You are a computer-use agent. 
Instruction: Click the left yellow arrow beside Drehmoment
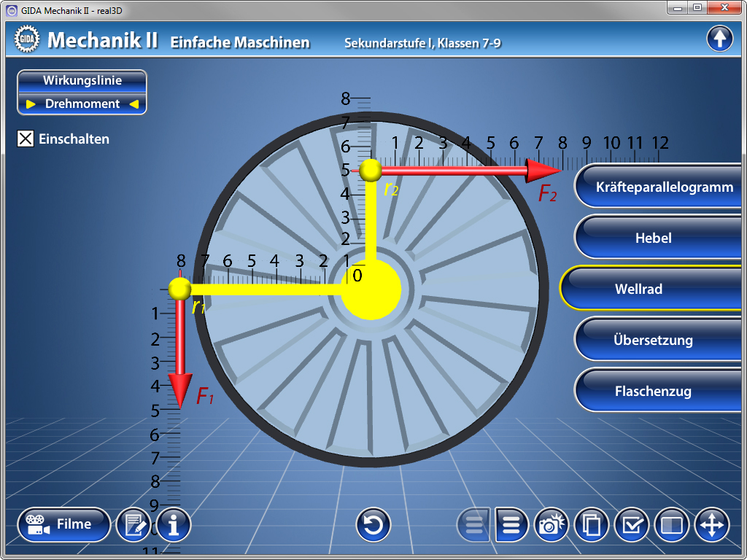click(31, 104)
